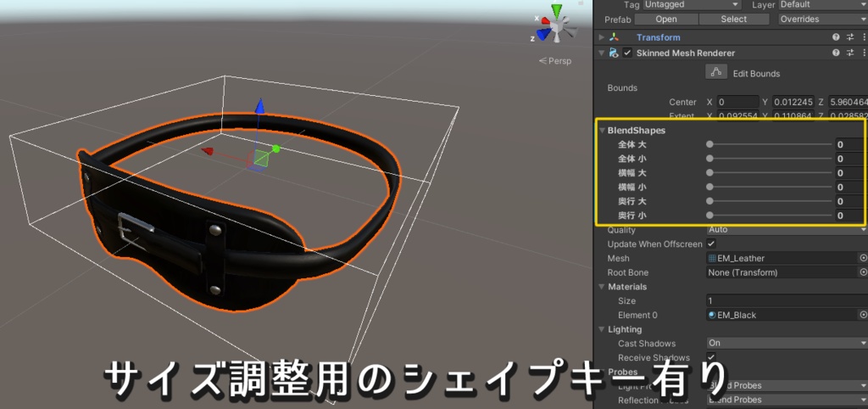868x409 pixels.
Task: Click the Bounds Center Z input field
Action: tap(848, 102)
